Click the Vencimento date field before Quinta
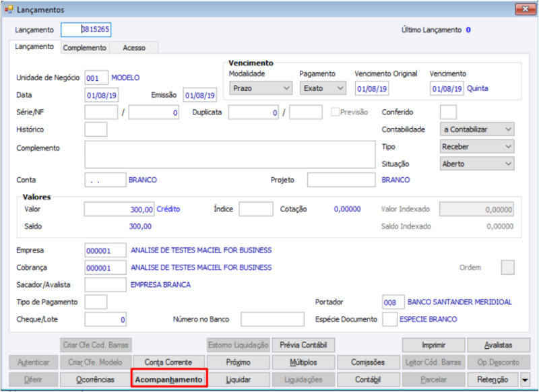The width and height of the screenshot is (539, 392). click(447, 89)
